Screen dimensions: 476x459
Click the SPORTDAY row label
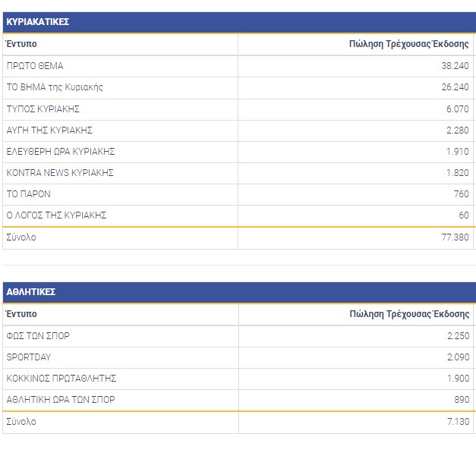(x=28, y=357)
